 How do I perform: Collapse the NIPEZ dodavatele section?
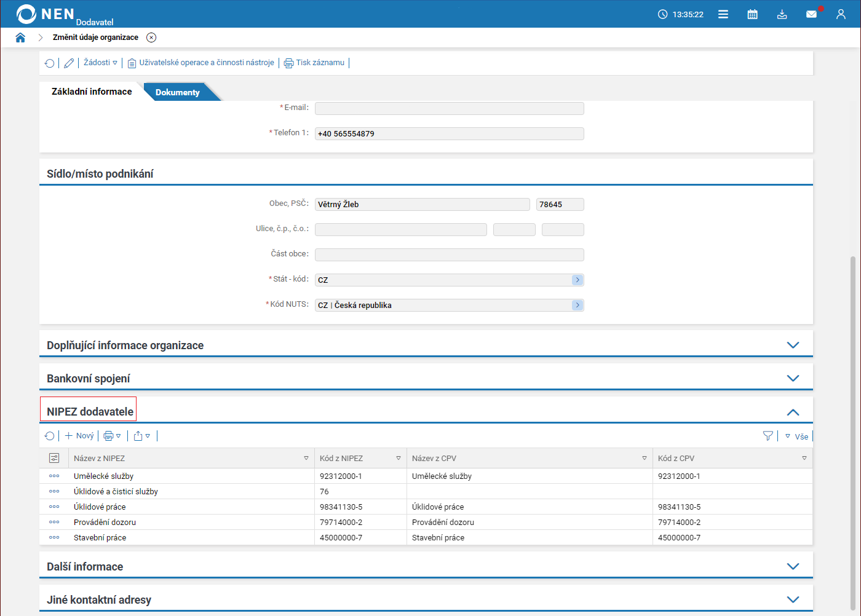click(793, 412)
